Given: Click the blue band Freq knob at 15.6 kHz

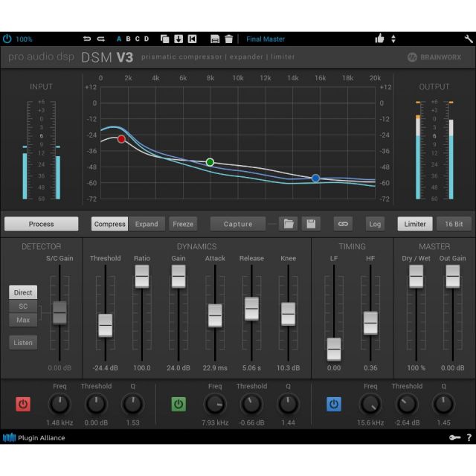Looking at the screenshot, I should 370,404.
